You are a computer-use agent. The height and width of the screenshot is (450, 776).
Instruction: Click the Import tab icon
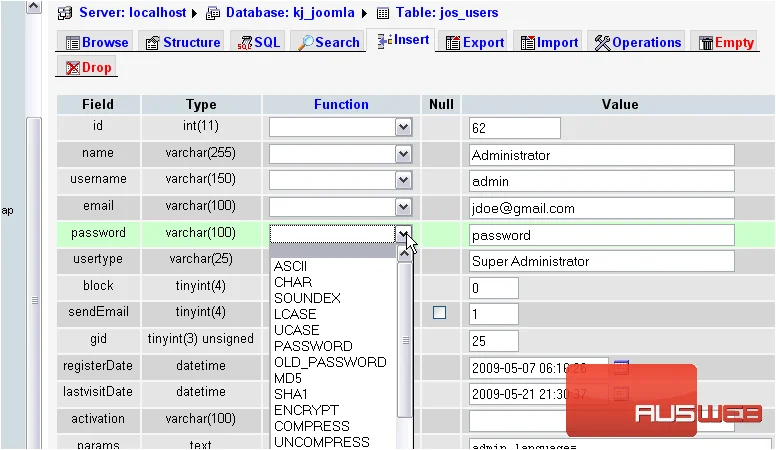click(528, 43)
